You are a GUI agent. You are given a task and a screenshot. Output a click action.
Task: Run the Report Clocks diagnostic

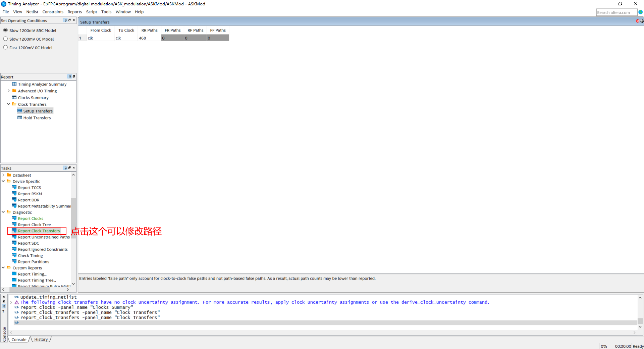tap(31, 218)
